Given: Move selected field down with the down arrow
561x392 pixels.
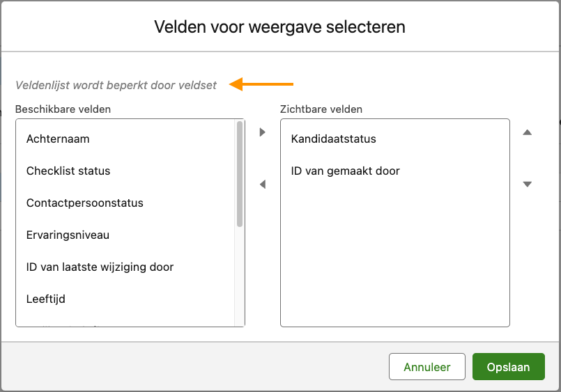Looking at the screenshot, I should [x=528, y=185].
